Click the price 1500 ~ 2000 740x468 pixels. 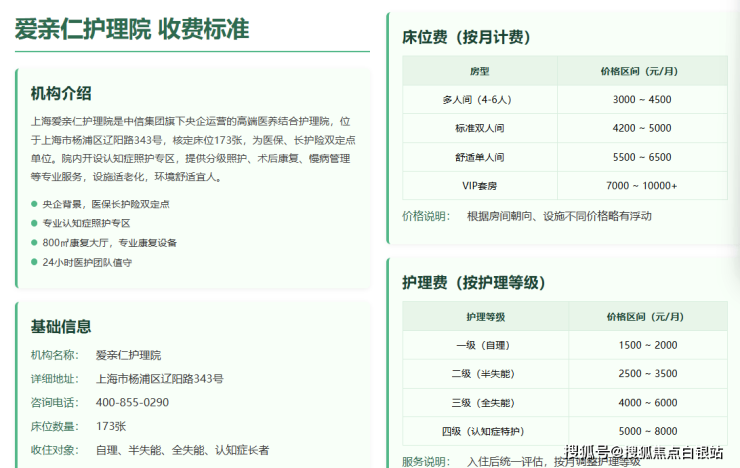[648, 345]
